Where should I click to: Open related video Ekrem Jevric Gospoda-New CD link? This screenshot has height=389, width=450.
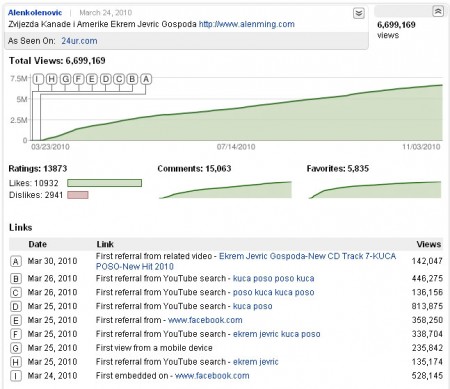(246, 261)
